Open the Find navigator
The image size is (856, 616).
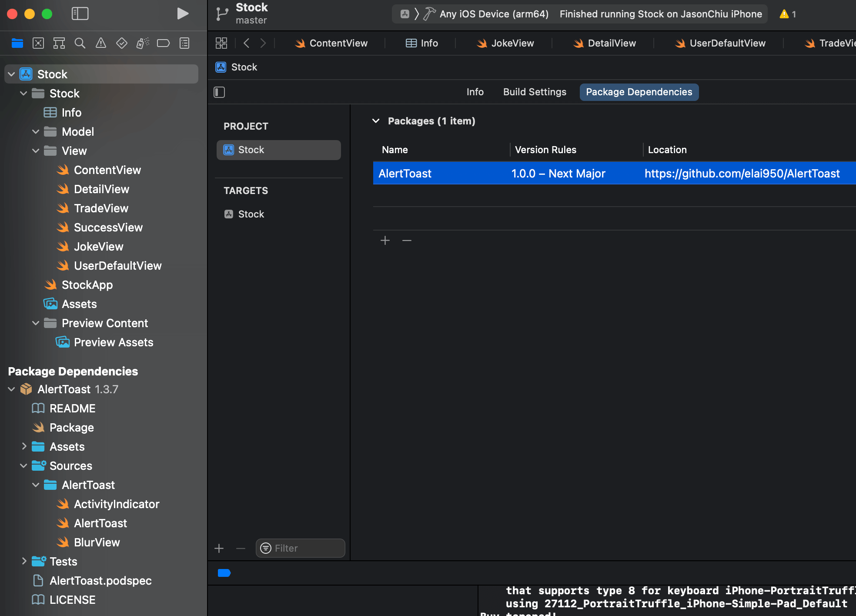click(80, 43)
